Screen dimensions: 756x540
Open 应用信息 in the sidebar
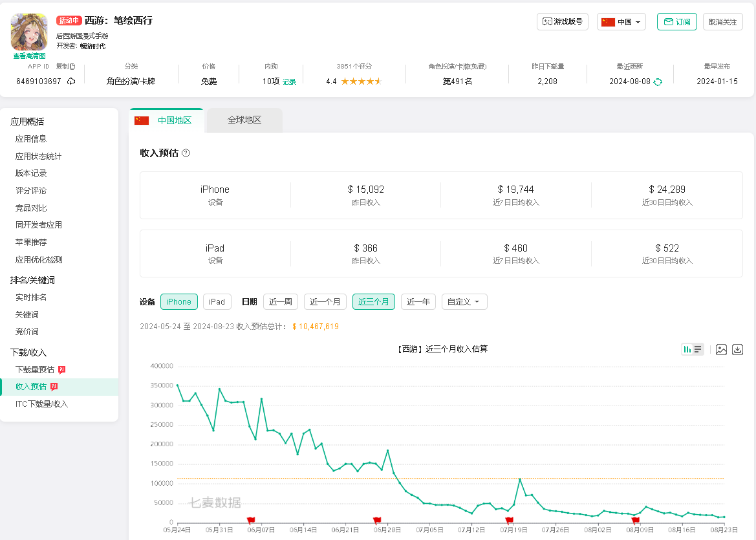click(x=31, y=139)
